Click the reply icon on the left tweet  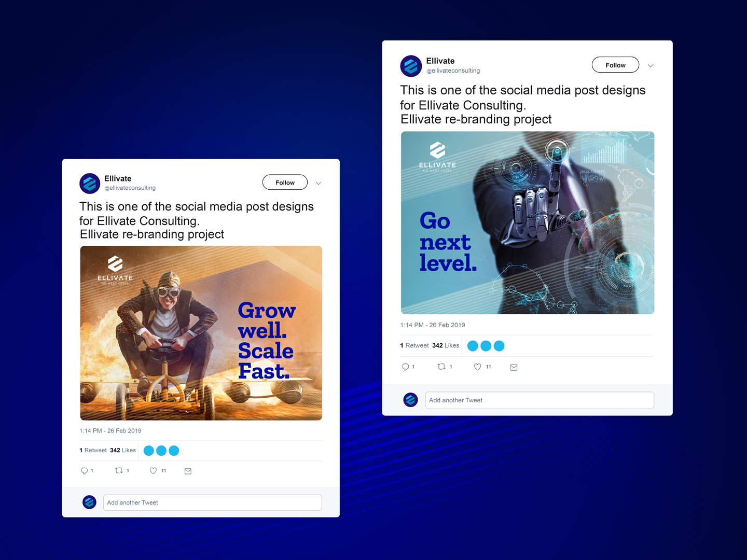85,471
